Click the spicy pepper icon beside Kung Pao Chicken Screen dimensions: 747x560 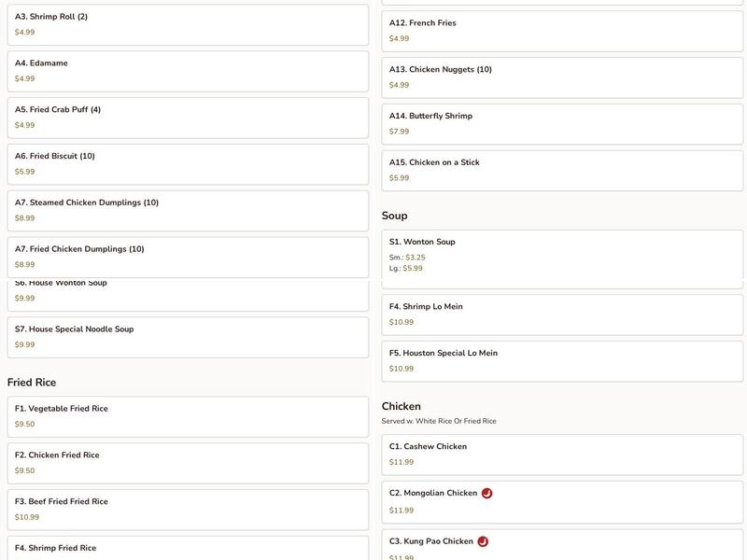[x=483, y=541]
